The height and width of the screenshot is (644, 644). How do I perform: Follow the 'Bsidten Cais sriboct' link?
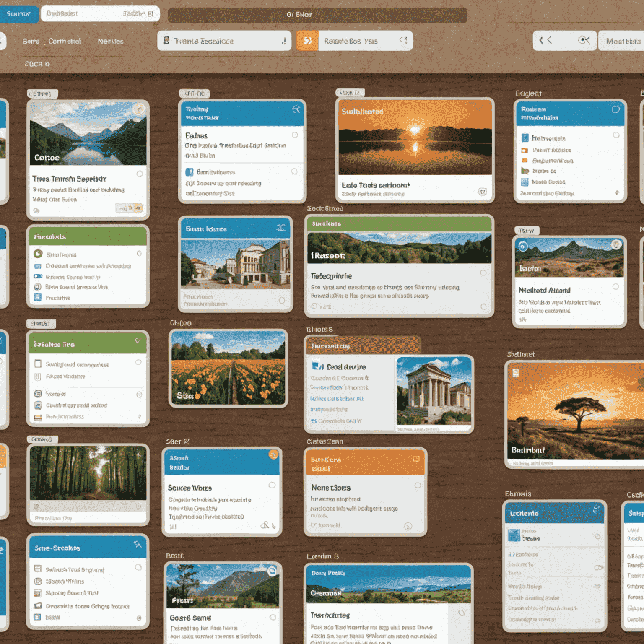click(x=337, y=399)
